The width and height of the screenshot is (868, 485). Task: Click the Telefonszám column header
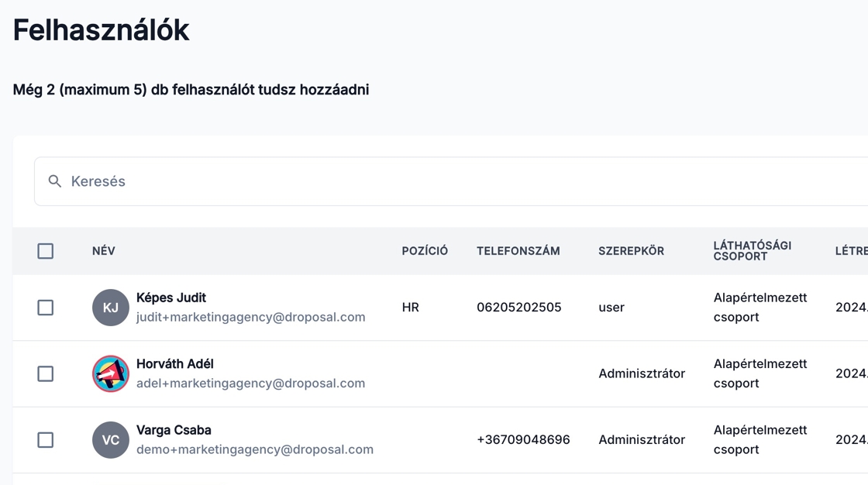click(518, 251)
